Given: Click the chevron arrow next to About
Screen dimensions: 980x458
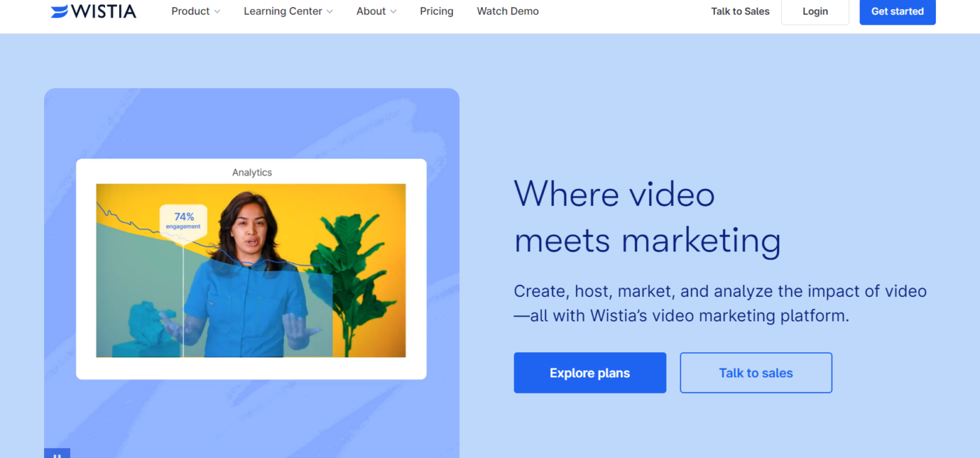Looking at the screenshot, I should 393,12.
